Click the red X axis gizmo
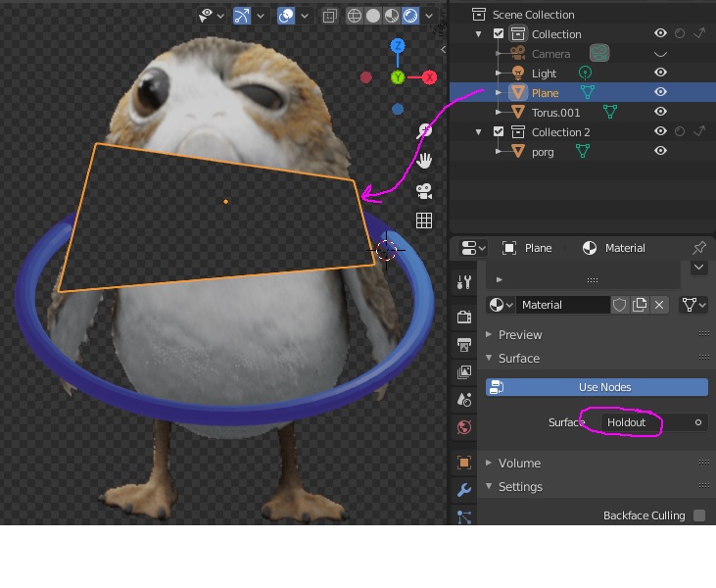716x588 pixels. click(429, 77)
